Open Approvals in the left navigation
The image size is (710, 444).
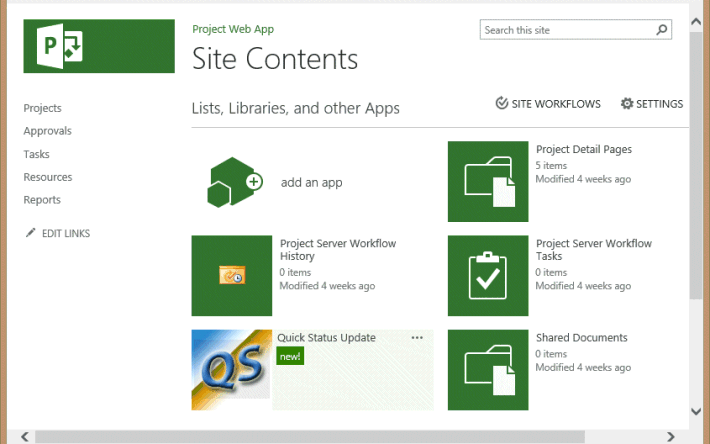(x=48, y=131)
